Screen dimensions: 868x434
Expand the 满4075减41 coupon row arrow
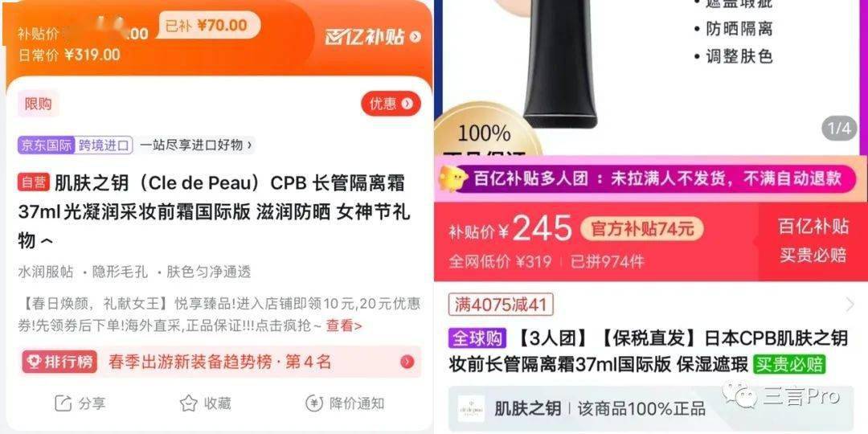pos(850,304)
